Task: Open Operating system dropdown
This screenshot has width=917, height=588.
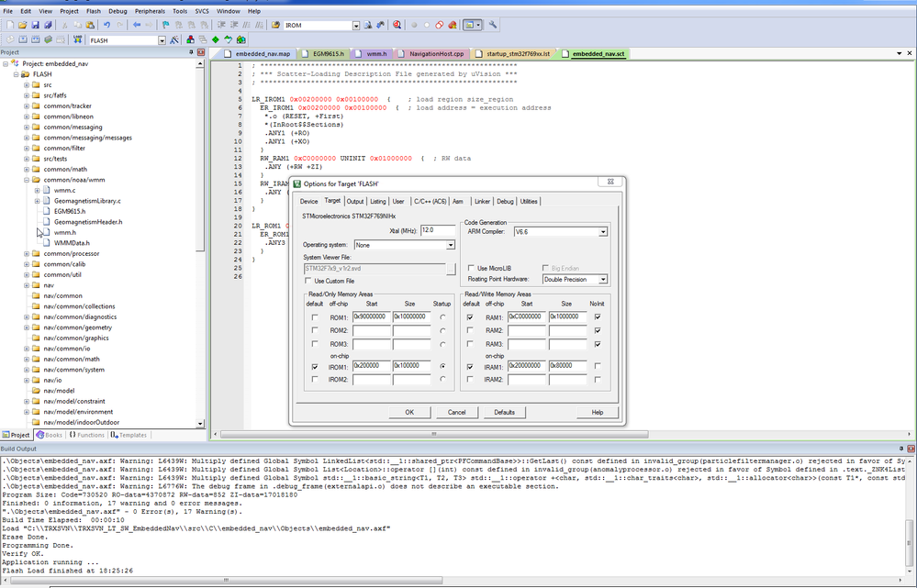Action: (451, 245)
